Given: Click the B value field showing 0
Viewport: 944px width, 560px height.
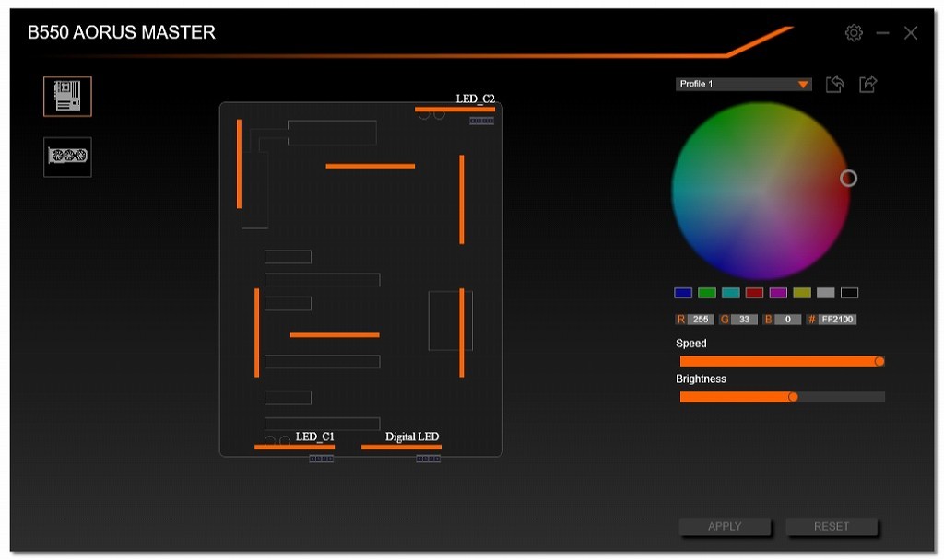Looking at the screenshot, I should tap(787, 320).
